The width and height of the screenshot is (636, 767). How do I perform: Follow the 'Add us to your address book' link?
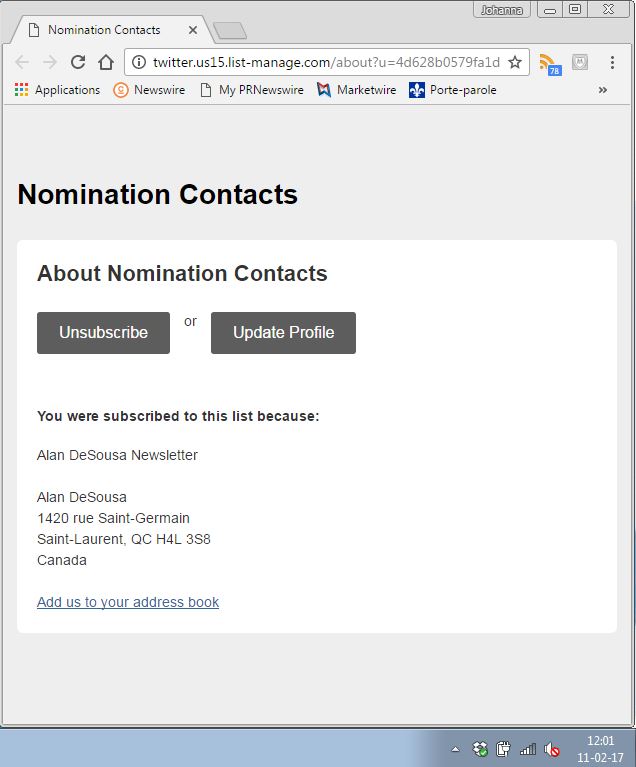click(128, 602)
